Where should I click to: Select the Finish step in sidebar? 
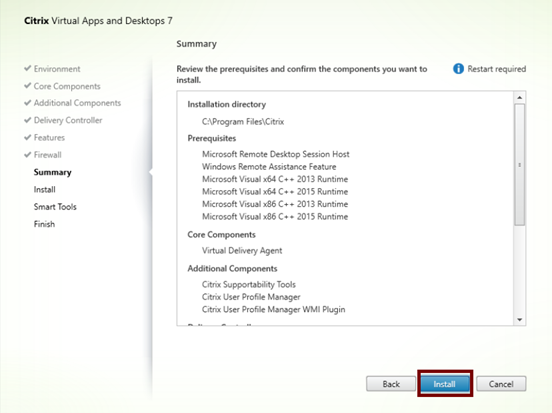click(44, 224)
